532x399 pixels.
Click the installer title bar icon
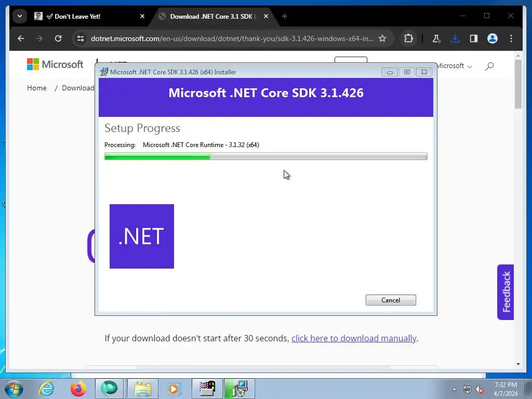[x=104, y=72]
